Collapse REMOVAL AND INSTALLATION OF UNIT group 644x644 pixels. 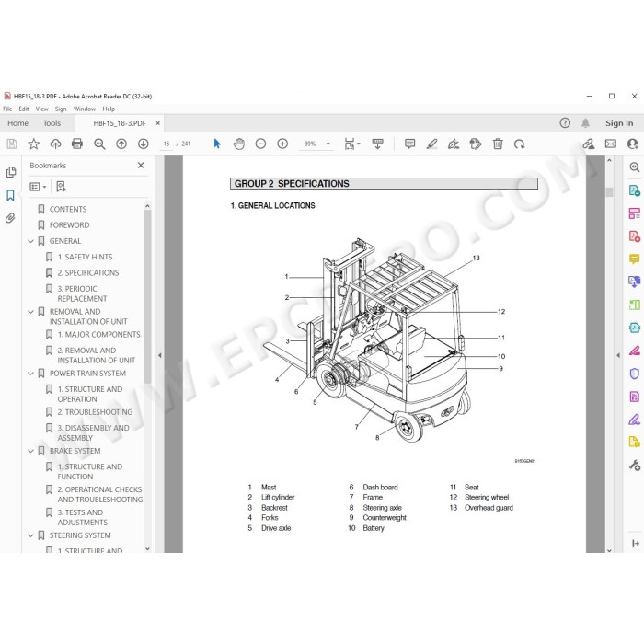[x=30, y=312]
